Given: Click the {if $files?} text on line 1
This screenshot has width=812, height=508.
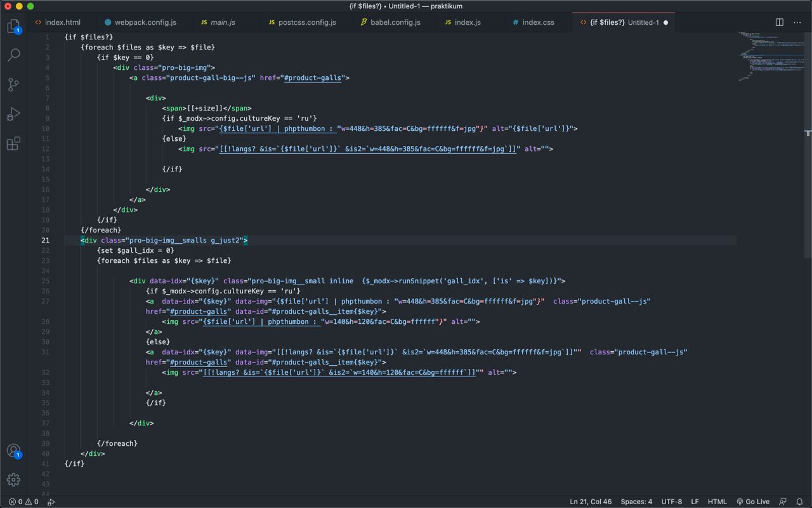Looking at the screenshot, I should click(89, 37).
